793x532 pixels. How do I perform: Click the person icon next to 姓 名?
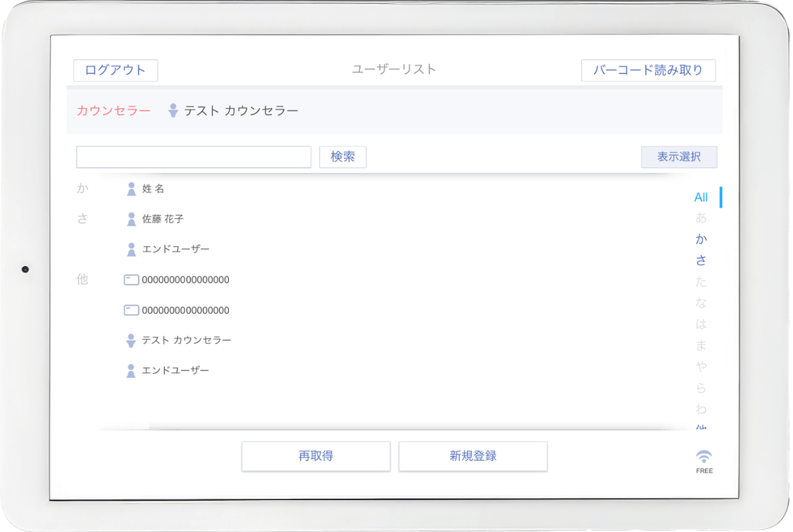coord(131,188)
